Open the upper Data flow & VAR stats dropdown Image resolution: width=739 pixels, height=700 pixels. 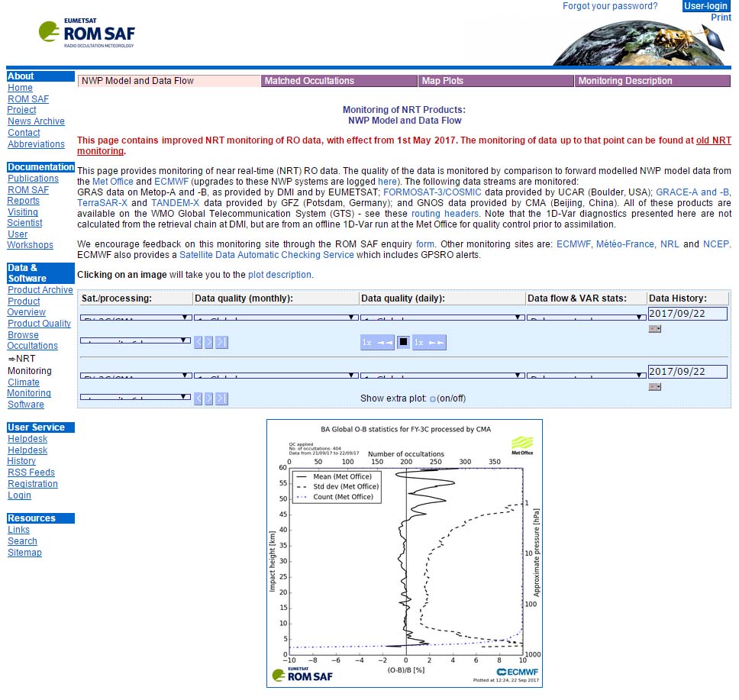[x=586, y=318]
